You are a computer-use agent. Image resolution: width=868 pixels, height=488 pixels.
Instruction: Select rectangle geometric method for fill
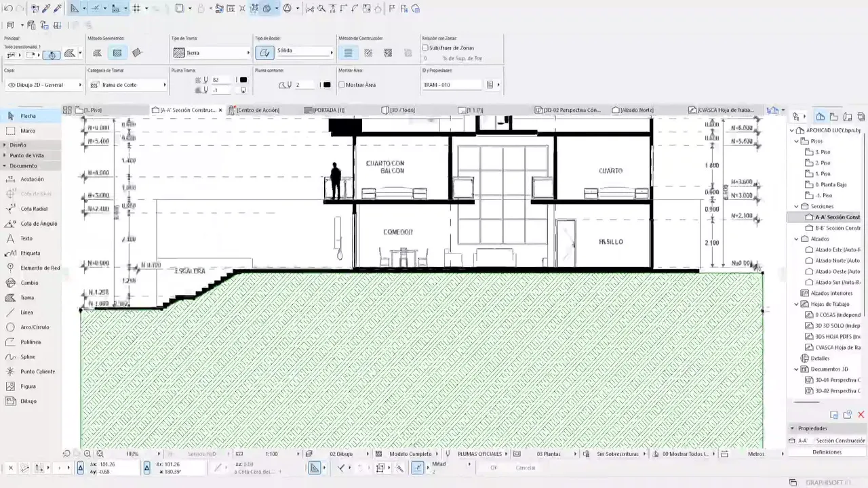117,53
